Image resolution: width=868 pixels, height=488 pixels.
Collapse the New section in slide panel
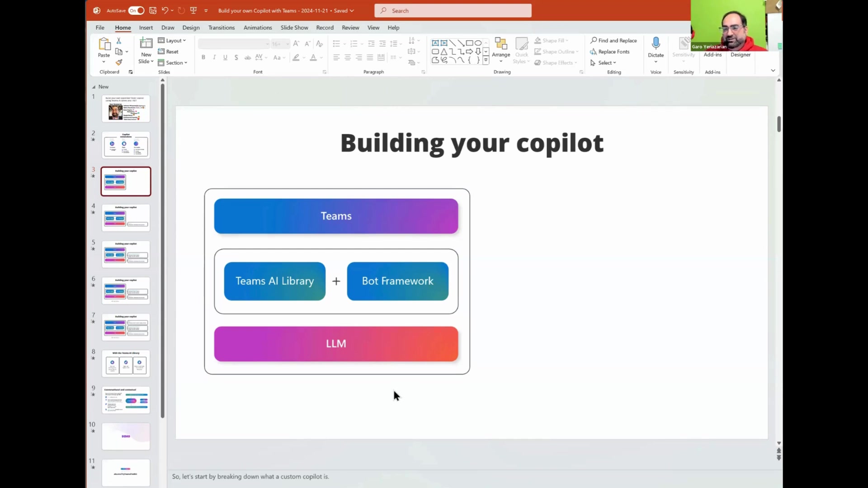[94, 87]
